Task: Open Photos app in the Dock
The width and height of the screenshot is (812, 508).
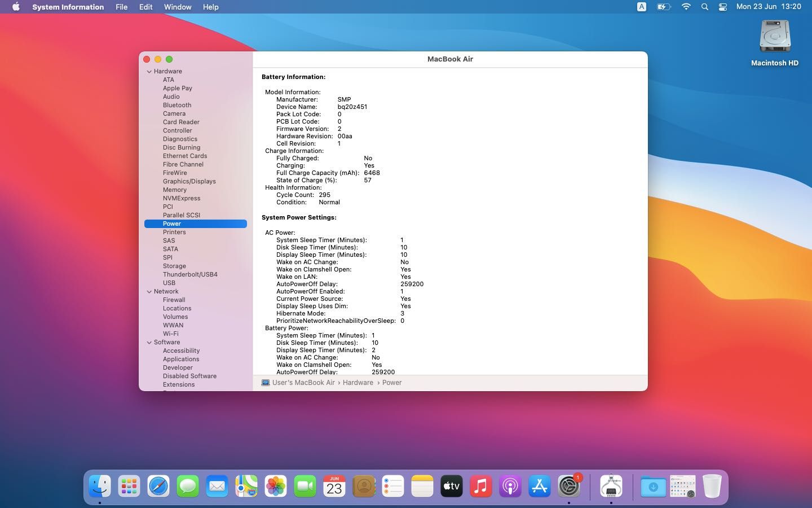Action: (x=276, y=486)
